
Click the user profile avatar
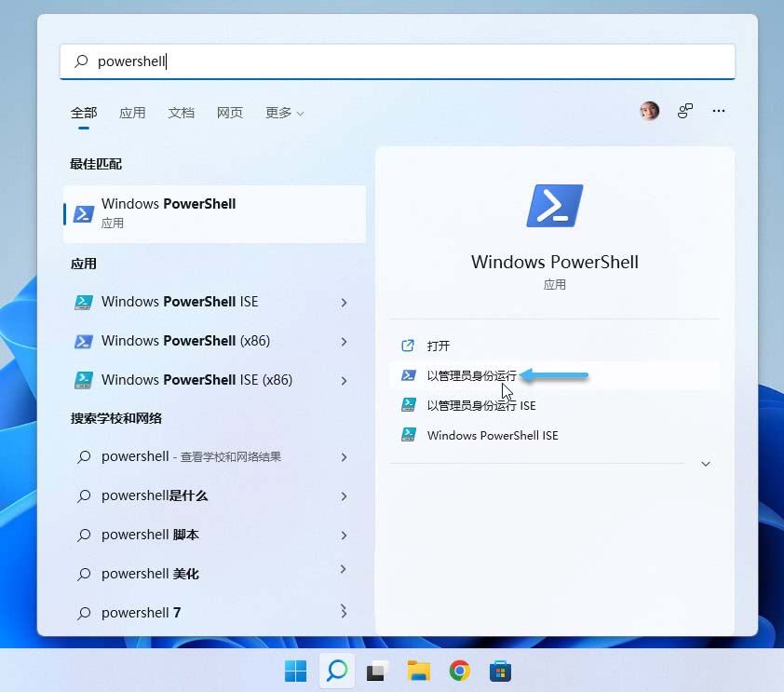click(649, 111)
